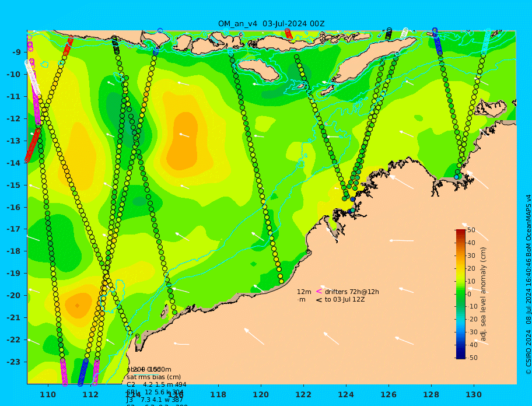
Task: Click the chart title OM_an_v4 03-Jul-2024 00Z
Action: (271, 24)
